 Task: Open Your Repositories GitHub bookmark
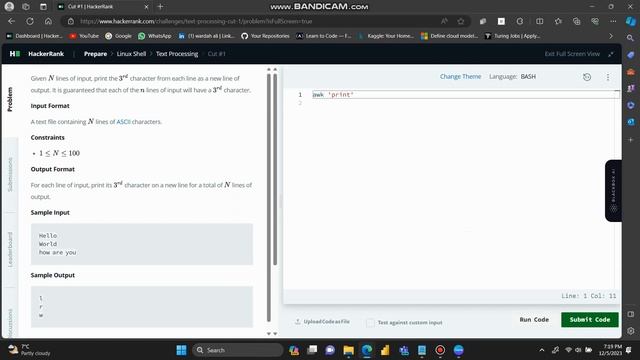click(x=265, y=36)
